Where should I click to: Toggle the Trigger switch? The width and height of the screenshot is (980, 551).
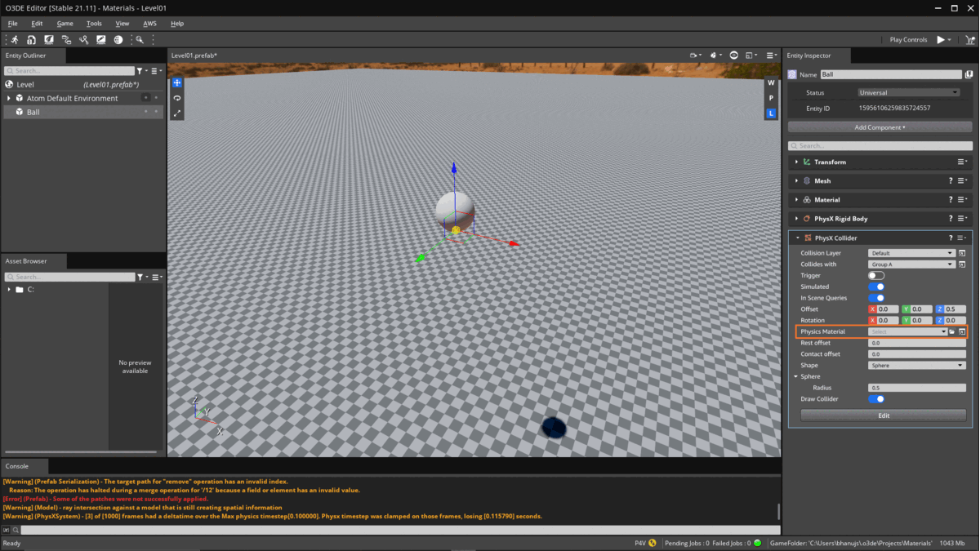pos(876,276)
